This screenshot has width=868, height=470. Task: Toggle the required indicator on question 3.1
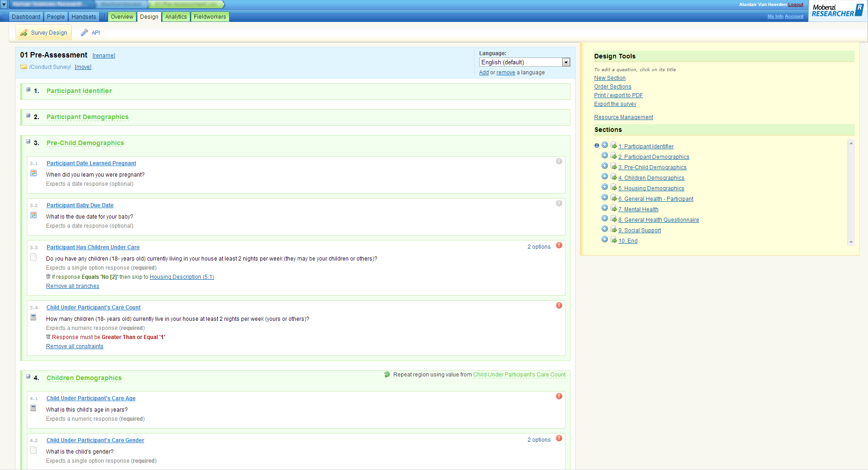tap(559, 161)
